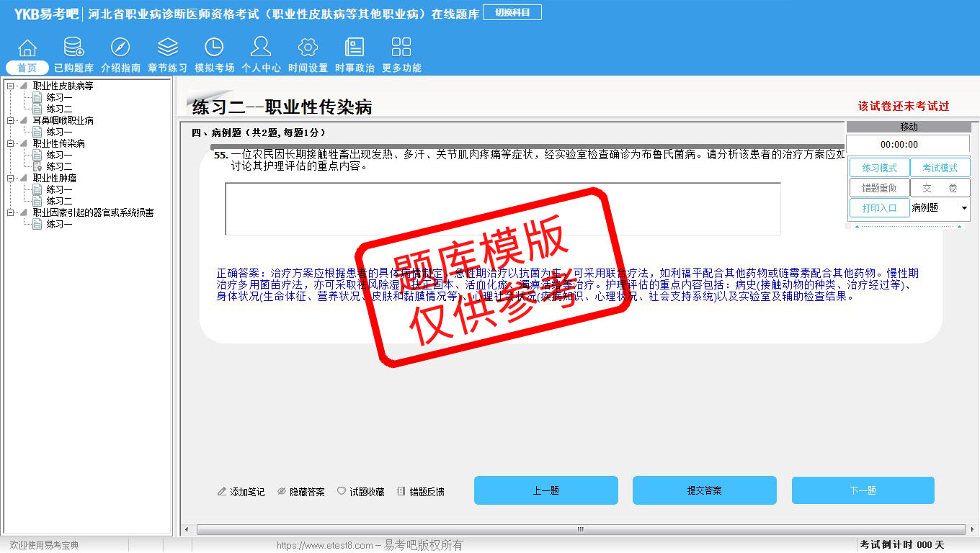This screenshot has height=553, width=980.
Task: Click the 耳鼻咽喉职业病 folder icon
Action: tap(24, 120)
